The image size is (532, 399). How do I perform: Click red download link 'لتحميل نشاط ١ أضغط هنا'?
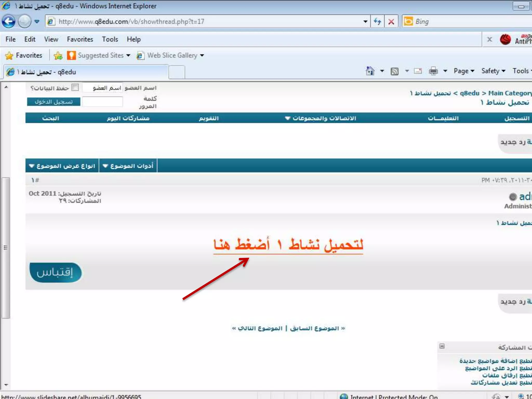[x=288, y=245]
